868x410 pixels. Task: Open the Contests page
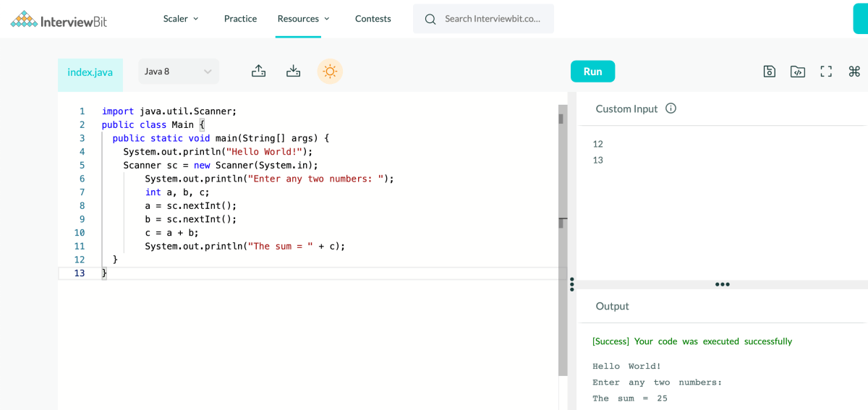pos(373,19)
